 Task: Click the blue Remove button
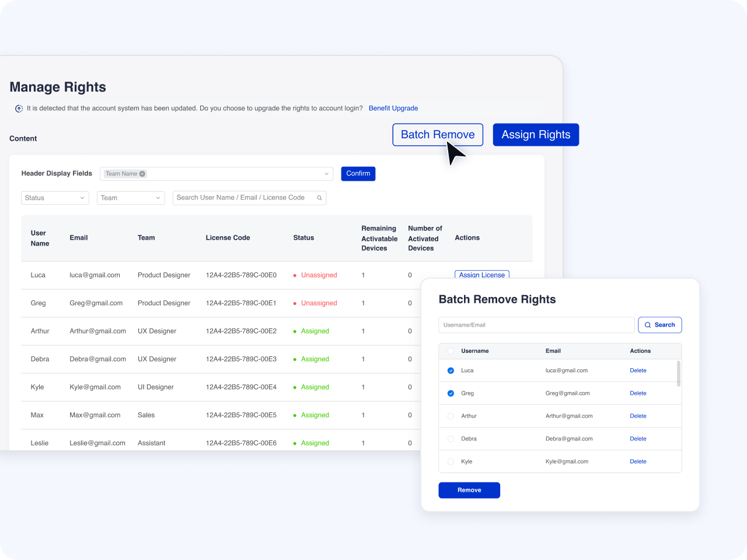coord(469,490)
